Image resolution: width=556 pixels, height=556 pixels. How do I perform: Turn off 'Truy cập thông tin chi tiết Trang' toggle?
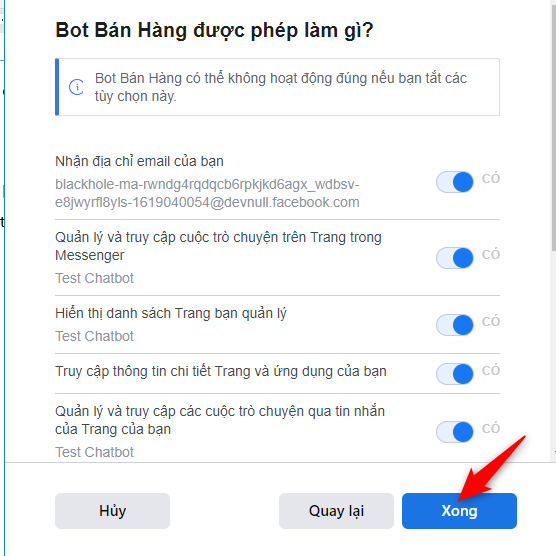(455, 374)
